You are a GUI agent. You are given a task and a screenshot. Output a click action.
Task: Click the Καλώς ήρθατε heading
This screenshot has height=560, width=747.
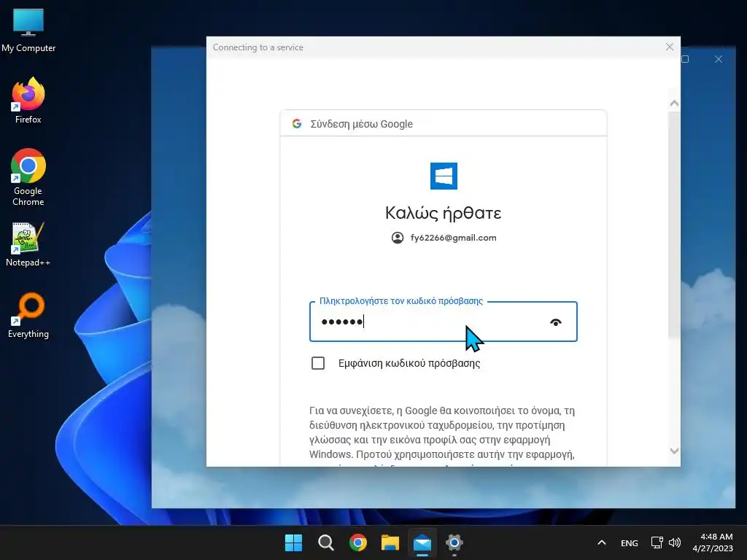pyautogui.click(x=443, y=213)
